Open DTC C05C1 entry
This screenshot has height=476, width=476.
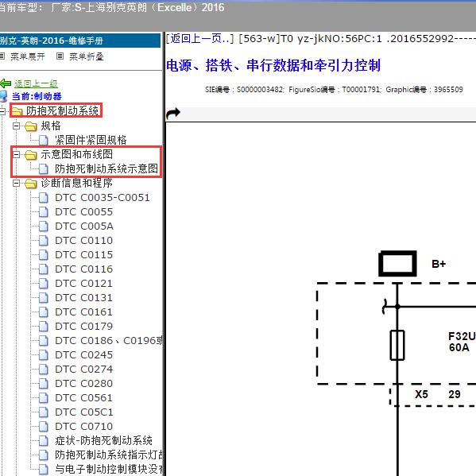pos(84,412)
